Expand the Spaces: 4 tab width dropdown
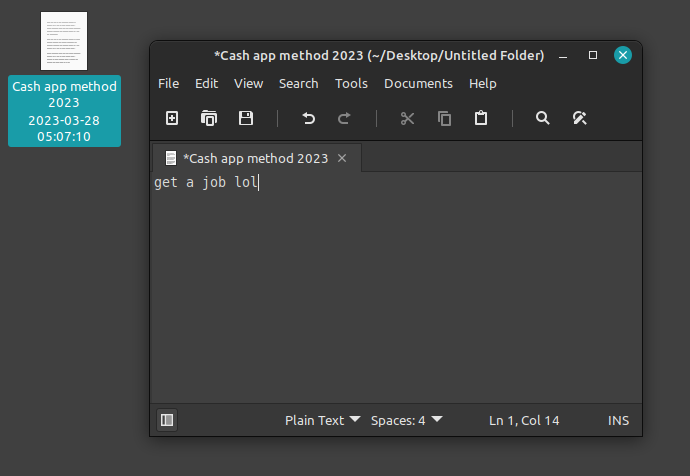Image resolution: width=690 pixels, height=476 pixels. pyautogui.click(x=406, y=420)
